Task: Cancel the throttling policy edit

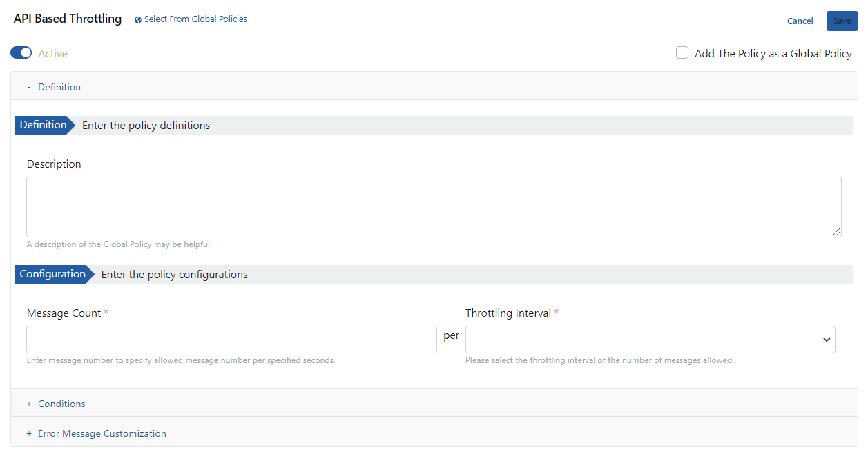Action: pyautogui.click(x=800, y=21)
